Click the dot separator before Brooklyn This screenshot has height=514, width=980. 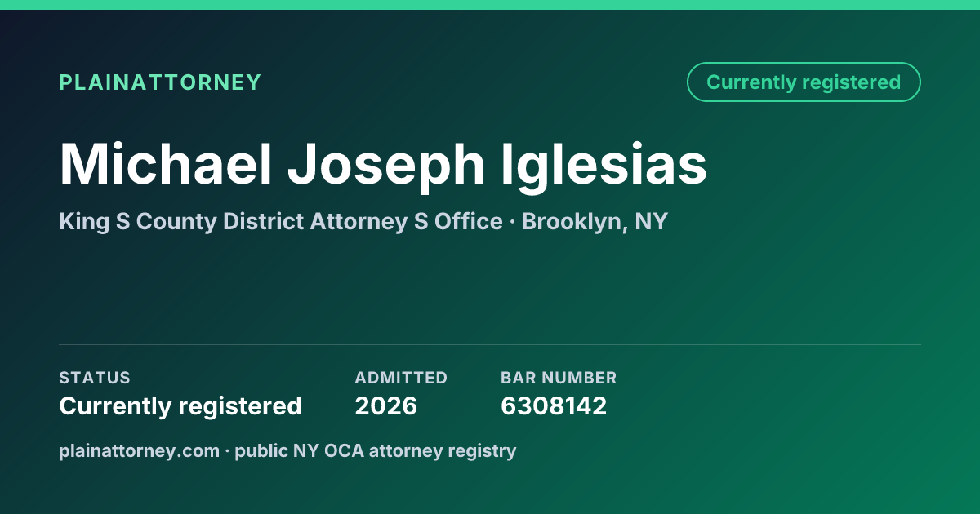(x=512, y=222)
